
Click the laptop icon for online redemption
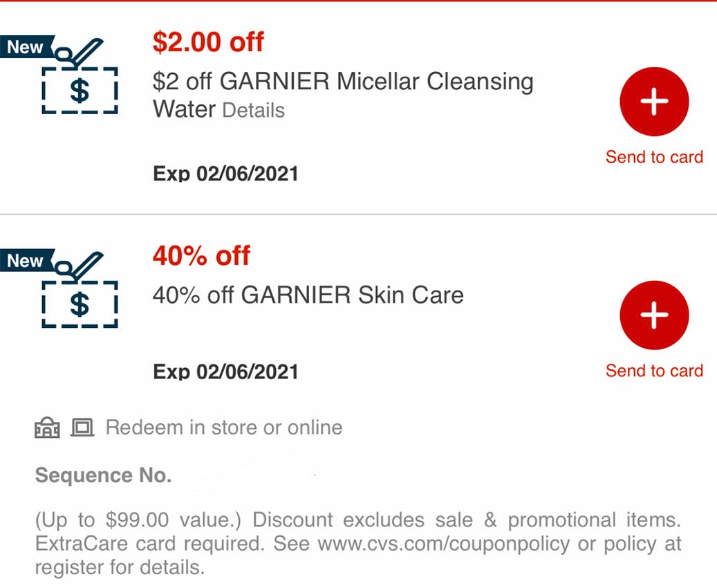(x=82, y=428)
